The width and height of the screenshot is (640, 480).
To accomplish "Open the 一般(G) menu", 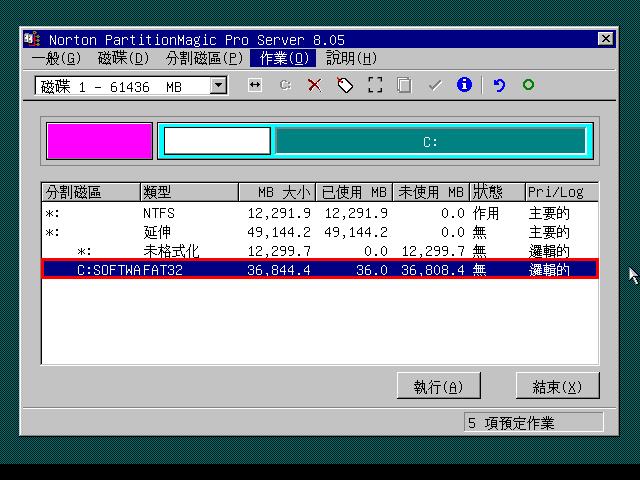I will [x=57, y=58].
